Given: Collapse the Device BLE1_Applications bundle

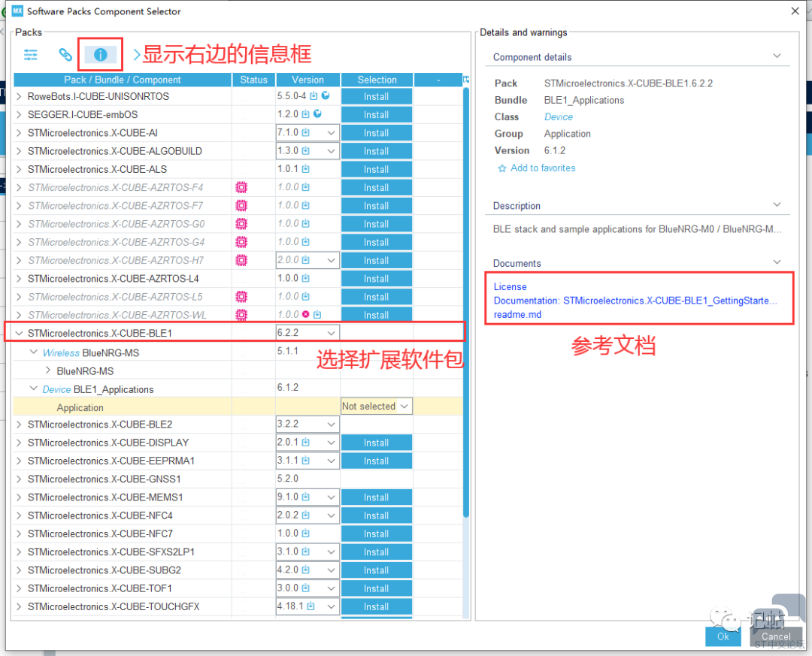Looking at the screenshot, I should 34,388.
